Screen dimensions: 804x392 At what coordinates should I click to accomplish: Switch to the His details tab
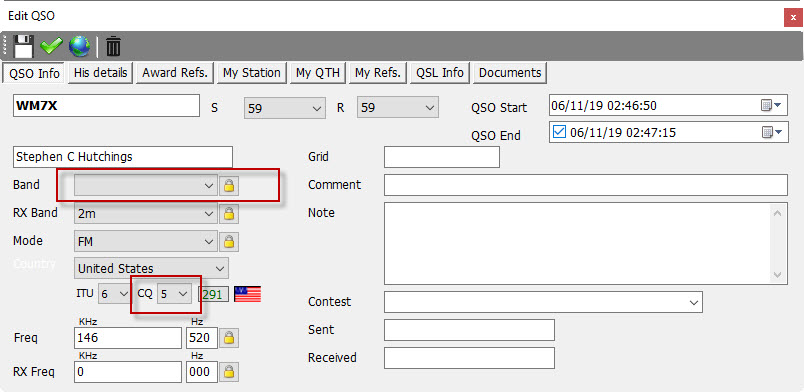100,73
